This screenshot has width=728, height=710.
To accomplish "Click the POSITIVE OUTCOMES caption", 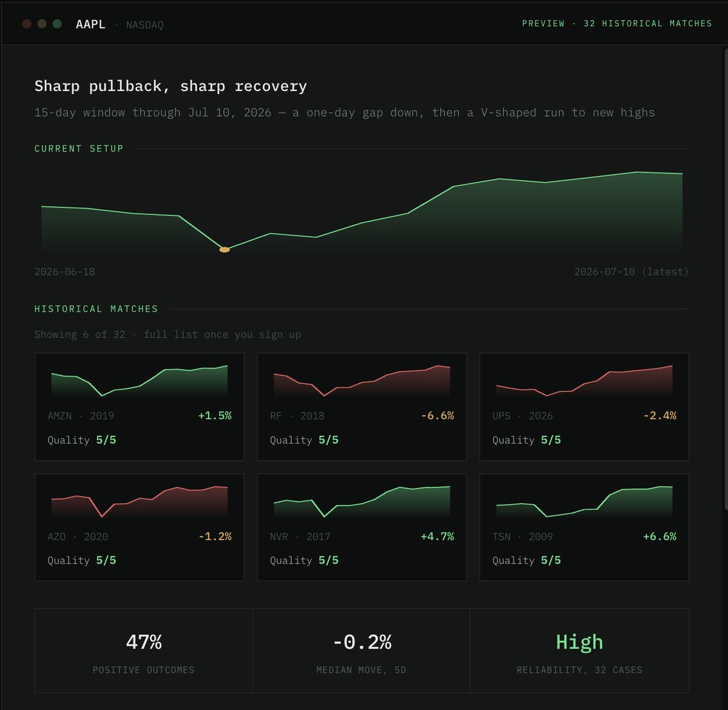I will [144, 670].
